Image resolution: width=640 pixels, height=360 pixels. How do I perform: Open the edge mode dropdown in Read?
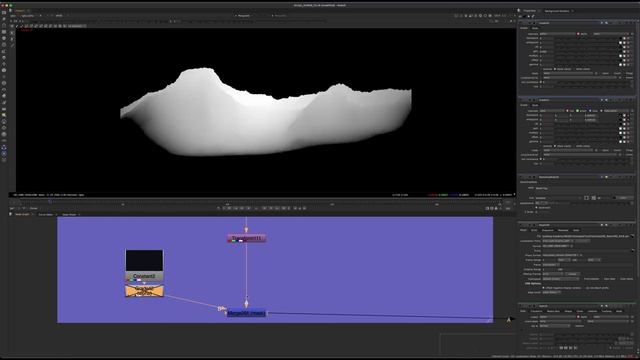551,292
